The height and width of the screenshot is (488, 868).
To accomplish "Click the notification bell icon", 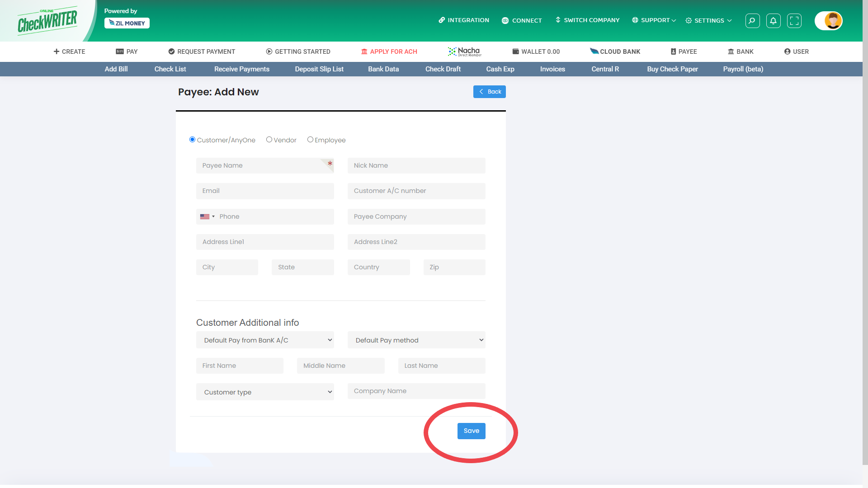I will click(x=773, y=20).
